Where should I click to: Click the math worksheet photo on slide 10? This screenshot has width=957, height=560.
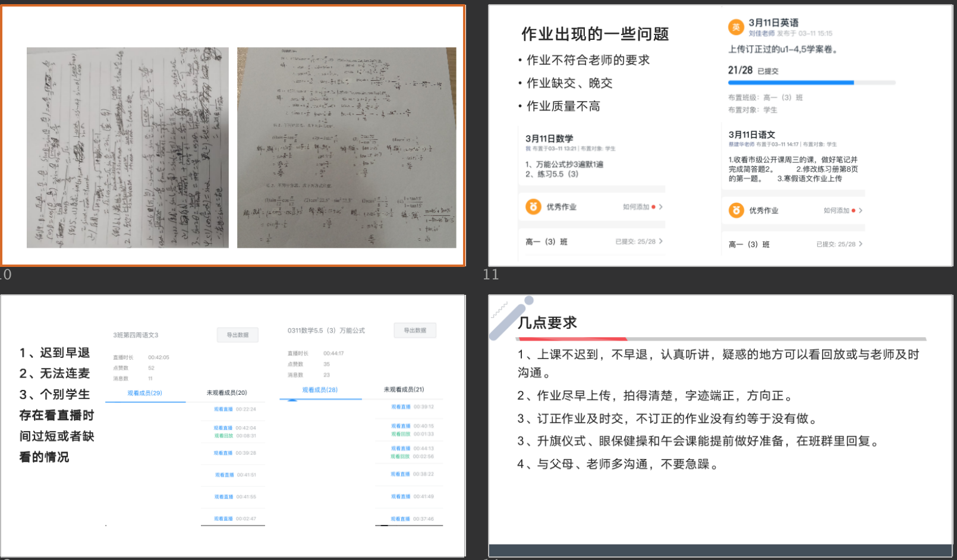(x=347, y=147)
